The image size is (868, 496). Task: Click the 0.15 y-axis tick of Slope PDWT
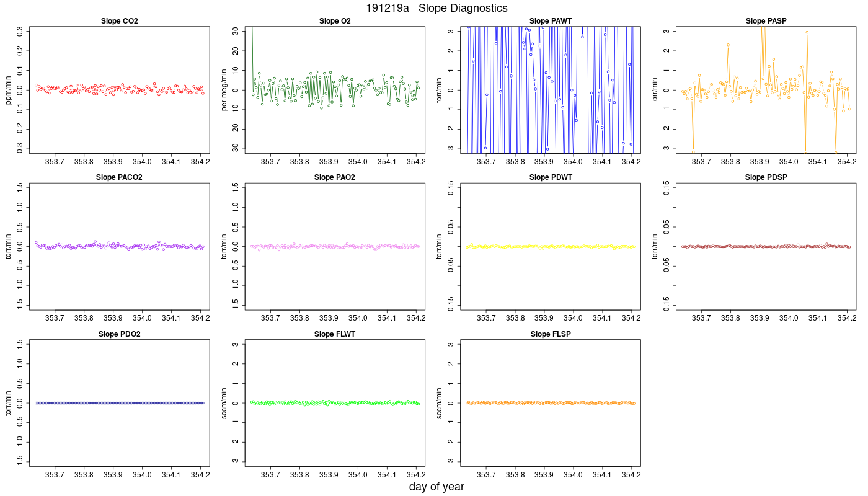click(x=452, y=188)
